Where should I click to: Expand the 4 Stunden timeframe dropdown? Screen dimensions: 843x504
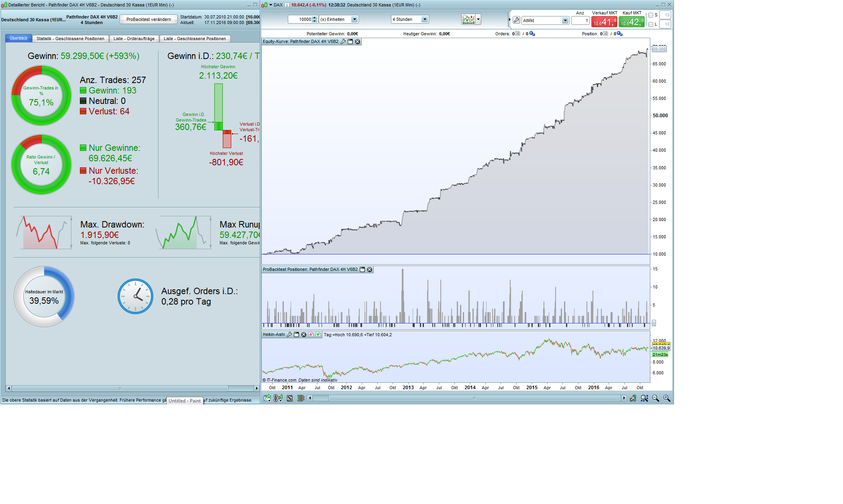coord(425,19)
